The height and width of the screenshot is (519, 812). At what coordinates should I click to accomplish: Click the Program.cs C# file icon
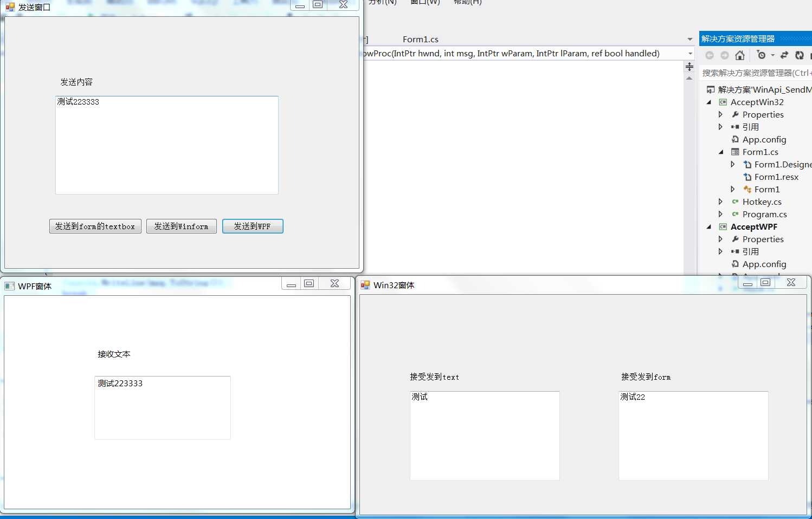[736, 214]
